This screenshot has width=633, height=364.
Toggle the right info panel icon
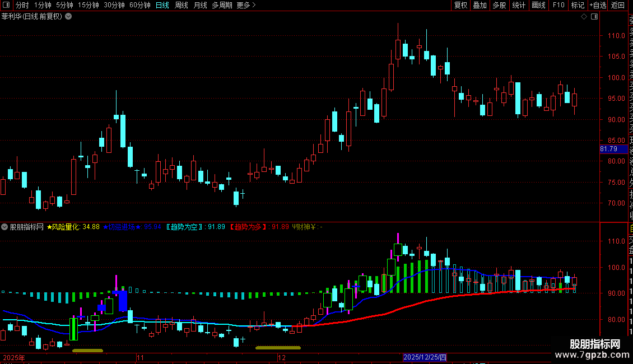click(594, 17)
